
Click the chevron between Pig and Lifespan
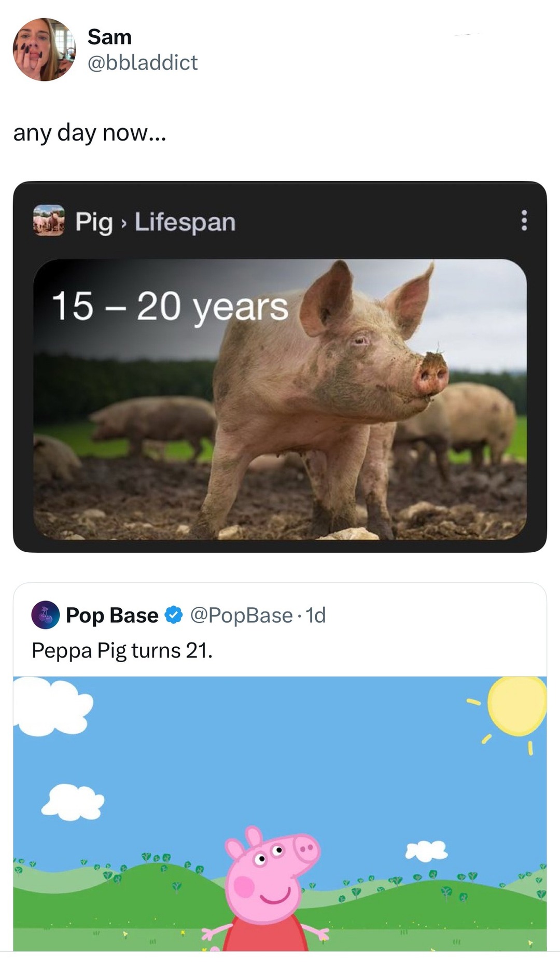click(x=123, y=223)
